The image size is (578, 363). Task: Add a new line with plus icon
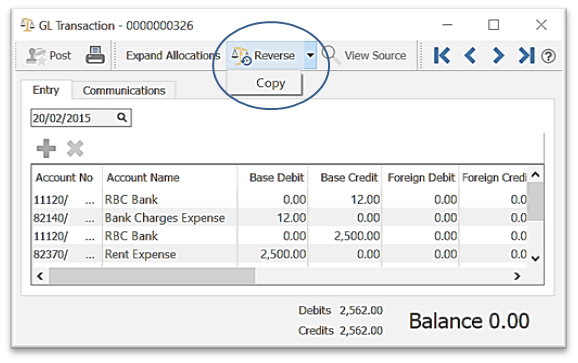point(46,148)
